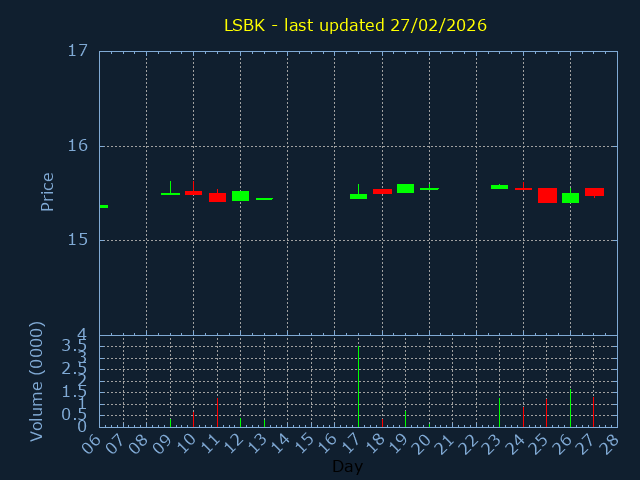Click the 'Day' x-axis title

[x=347, y=466]
